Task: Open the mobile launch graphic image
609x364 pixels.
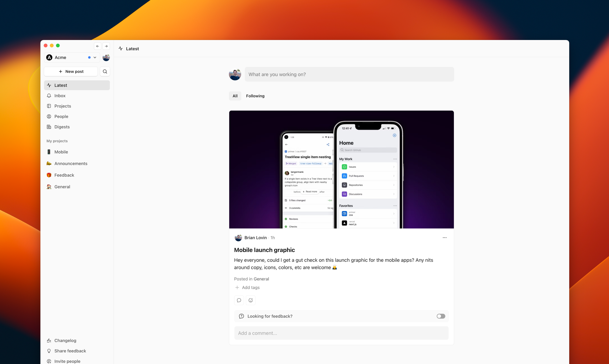Action: click(x=341, y=170)
